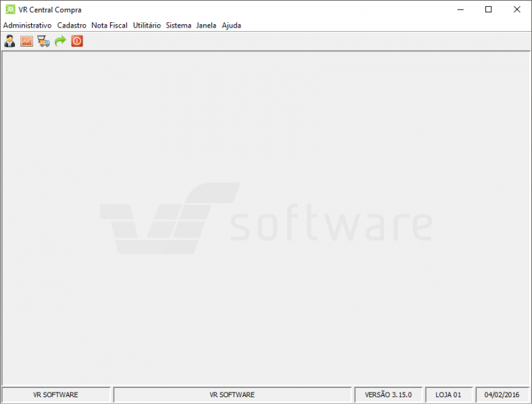The width and height of the screenshot is (532, 404).
Task: Open the Administrativo menu
Action: [27, 25]
